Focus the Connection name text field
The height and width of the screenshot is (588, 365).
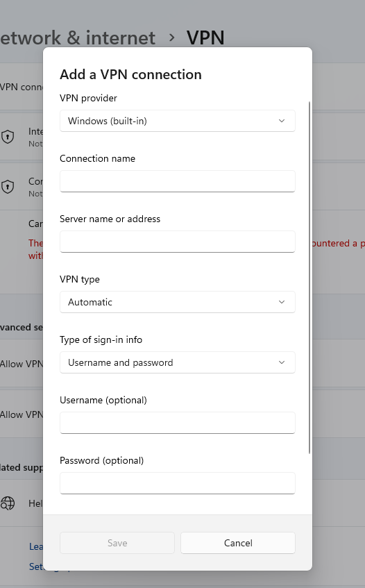coord(177,181)
